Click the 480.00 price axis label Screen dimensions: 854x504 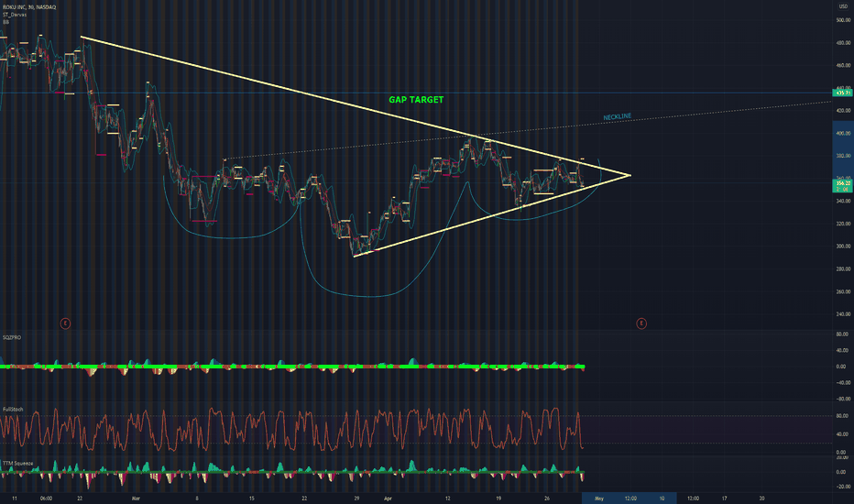844,42
